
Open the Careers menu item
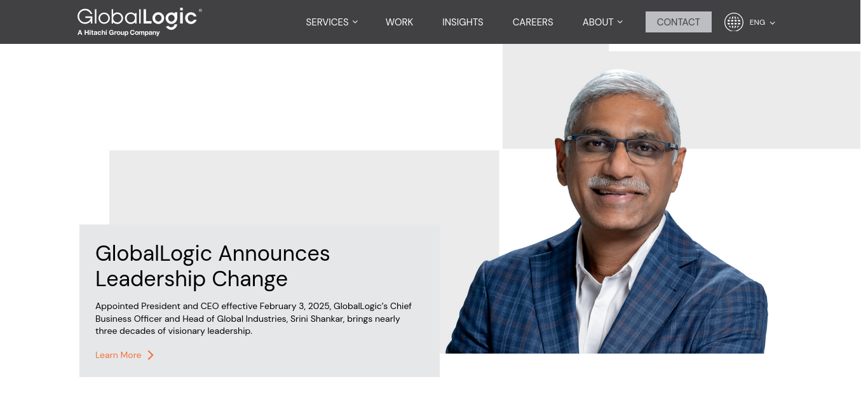tap(532, 22)
